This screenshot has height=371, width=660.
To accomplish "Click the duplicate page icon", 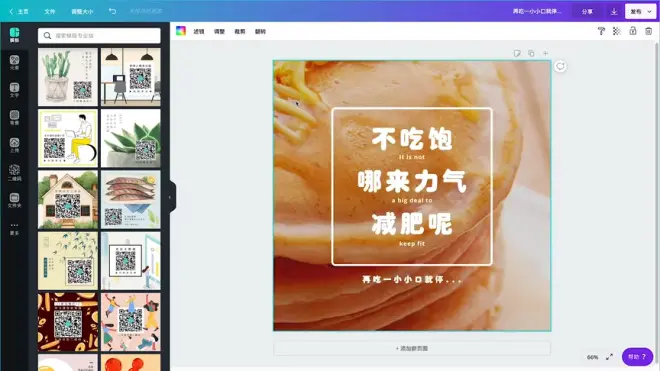I will (x=531, y=53).
